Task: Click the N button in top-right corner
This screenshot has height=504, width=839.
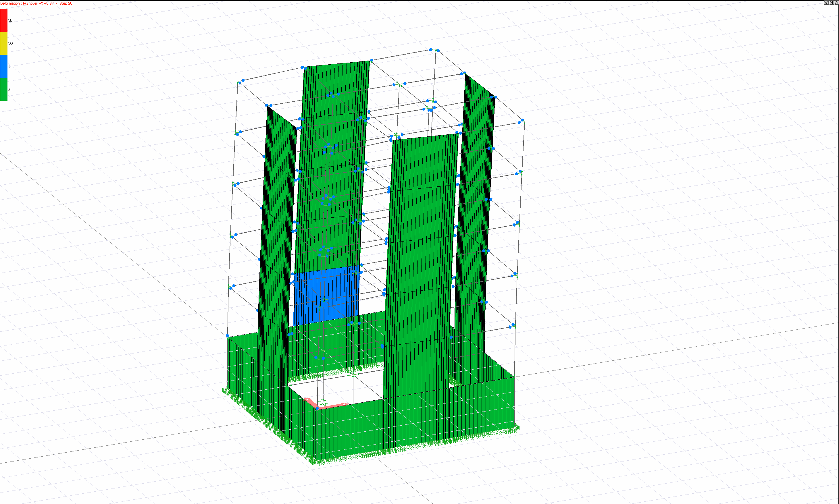Action: [831, 3]
